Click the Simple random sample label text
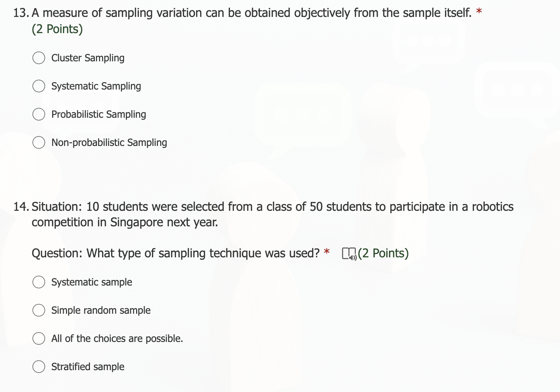The width and height of the screenshot is (560, 392). click(101, 310)
